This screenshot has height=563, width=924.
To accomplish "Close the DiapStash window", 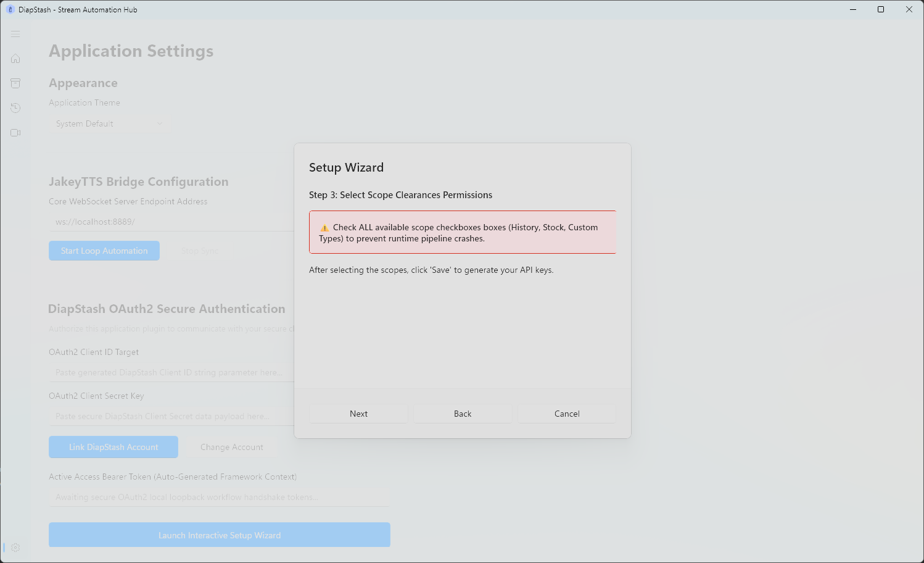I will click(x=909, y=9).
